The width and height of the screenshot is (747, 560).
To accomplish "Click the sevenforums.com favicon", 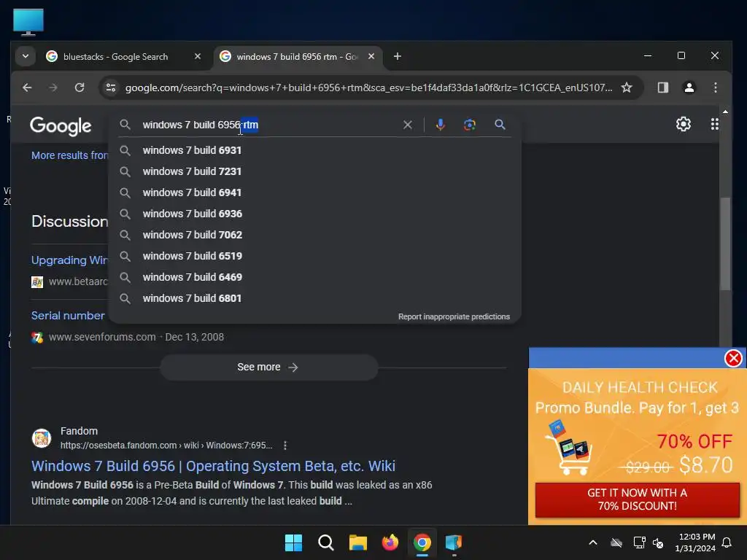I will pos(37,338).
